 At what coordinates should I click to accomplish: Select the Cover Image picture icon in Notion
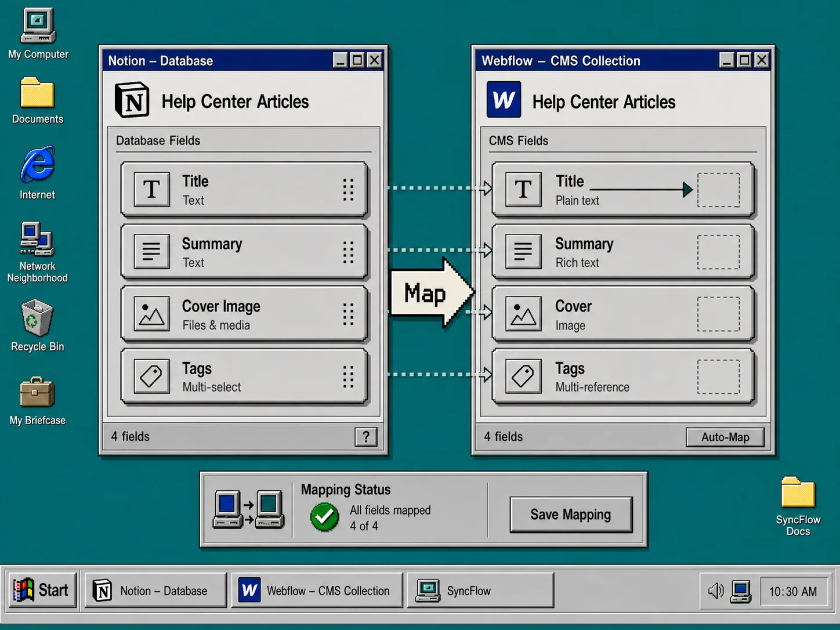click(x=152, y=314)
